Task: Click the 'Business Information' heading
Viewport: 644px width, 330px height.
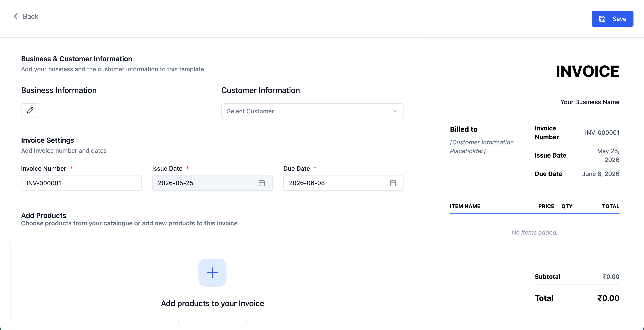Action: click(x=59, y=90)
